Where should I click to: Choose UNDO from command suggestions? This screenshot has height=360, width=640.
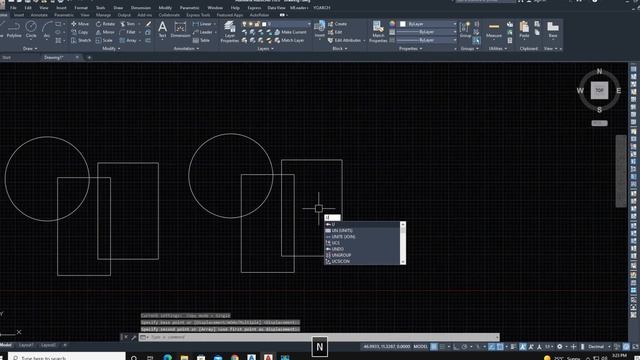362,249
